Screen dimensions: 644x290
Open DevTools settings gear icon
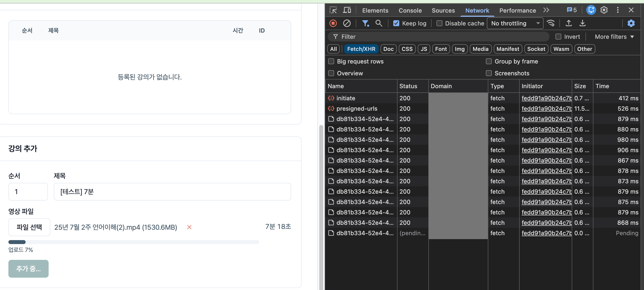[x=604, y=10]
